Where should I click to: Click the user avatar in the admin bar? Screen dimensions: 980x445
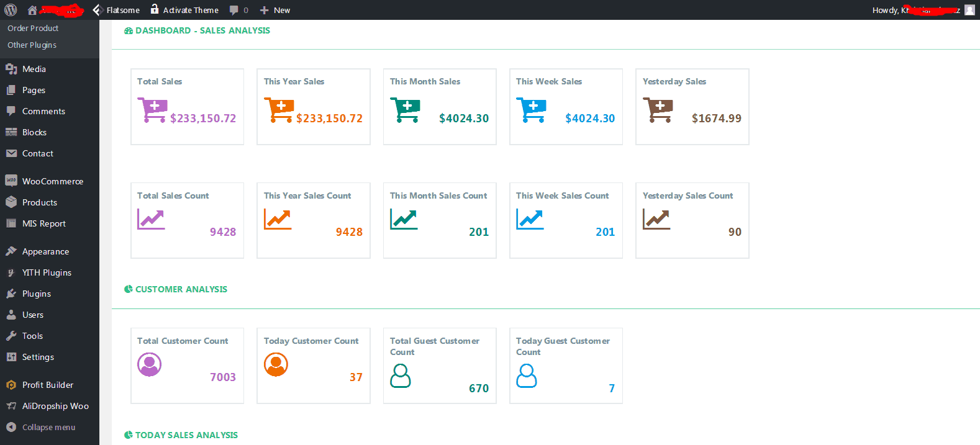pyautogui.click(x=969, y=10)
